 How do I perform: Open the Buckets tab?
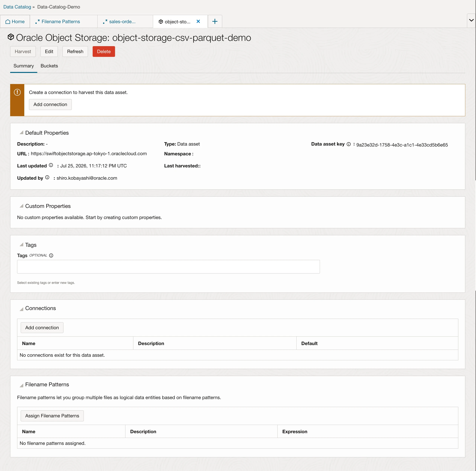point(49,66)
